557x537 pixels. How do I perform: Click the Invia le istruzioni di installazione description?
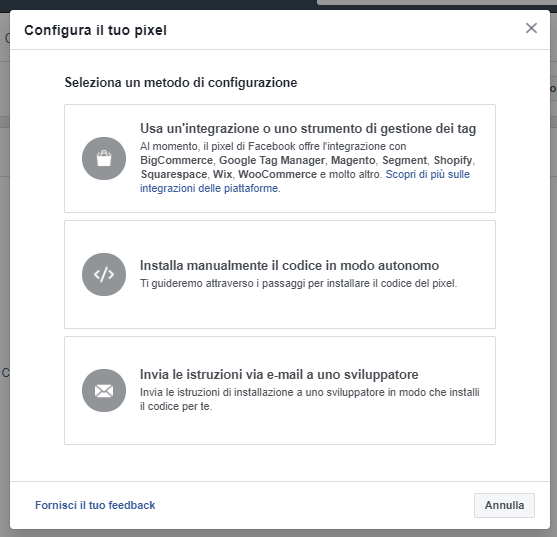(309, 399)
